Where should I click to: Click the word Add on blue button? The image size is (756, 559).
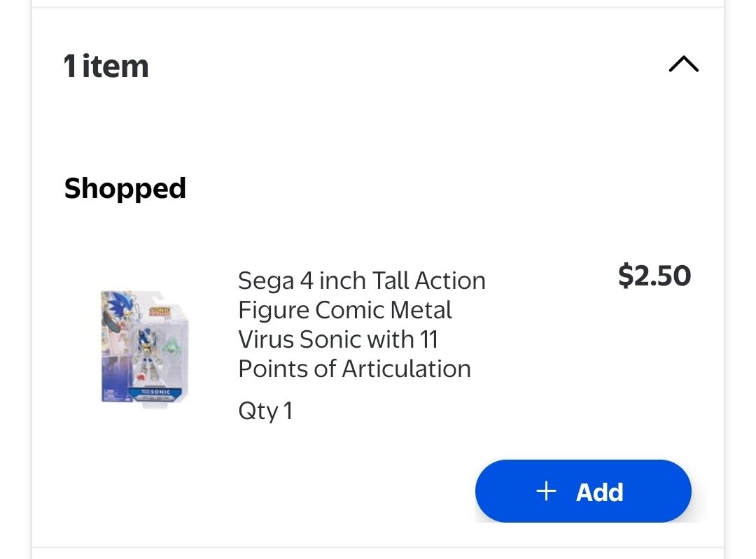click(599, 492)
